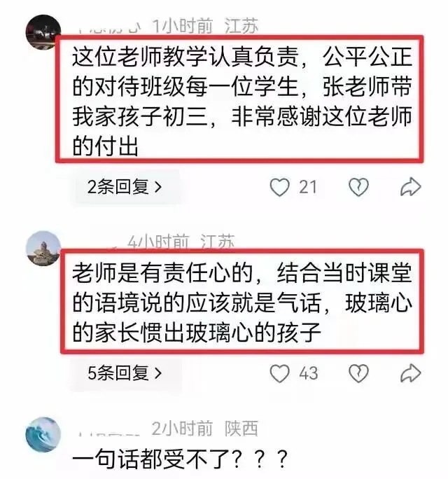Dislike the first comment with broken heart
Viewport: 448px width, 479px height.
[358, 187]
